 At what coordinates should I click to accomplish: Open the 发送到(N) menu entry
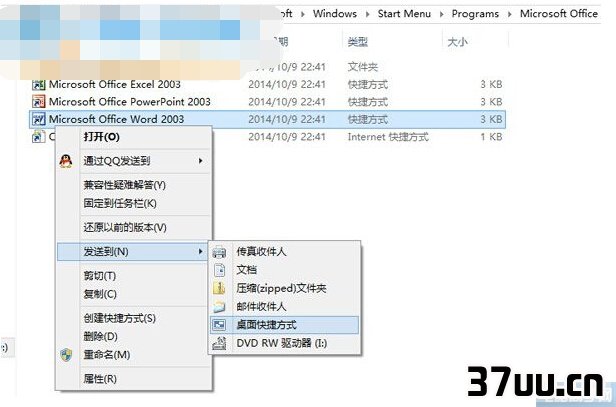pos(132,251)
